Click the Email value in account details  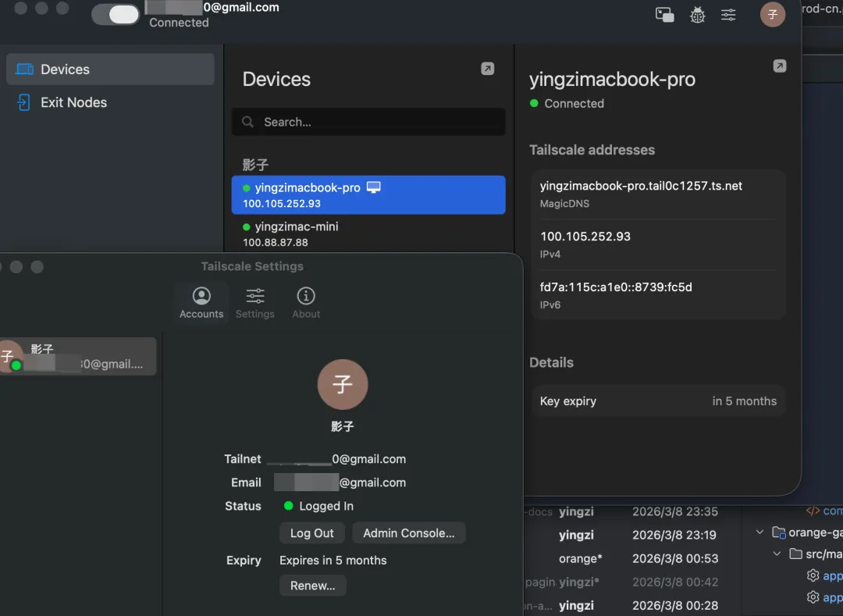click(340, 482)
